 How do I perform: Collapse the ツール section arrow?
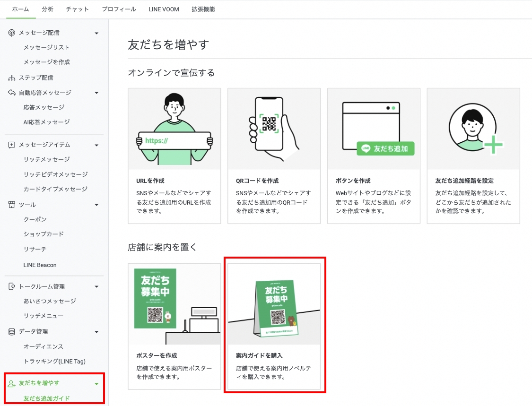point(96,205)
